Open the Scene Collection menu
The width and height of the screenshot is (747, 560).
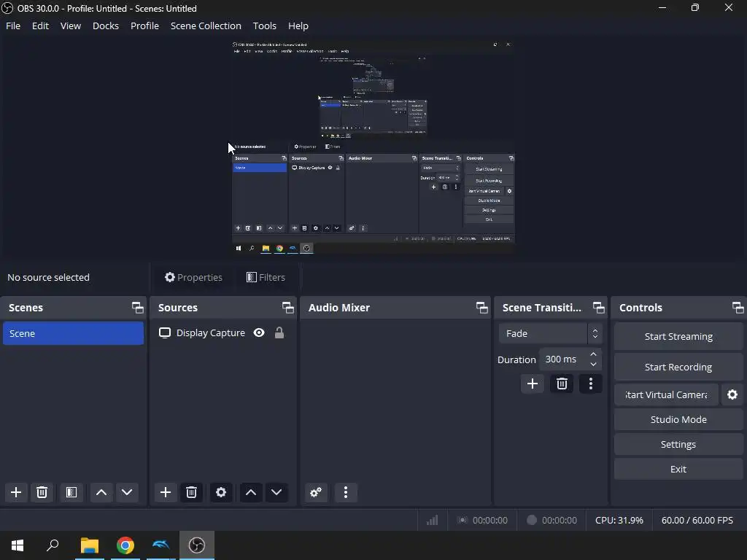click(206, 26)
